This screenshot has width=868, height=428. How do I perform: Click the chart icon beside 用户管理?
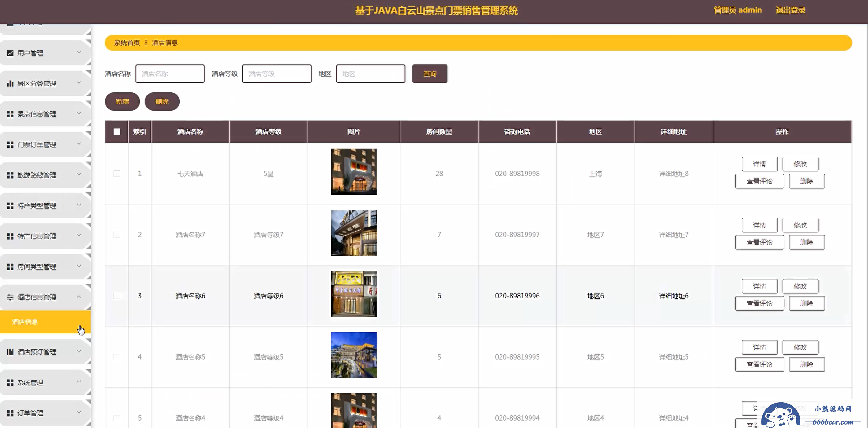tap(11, 53)
